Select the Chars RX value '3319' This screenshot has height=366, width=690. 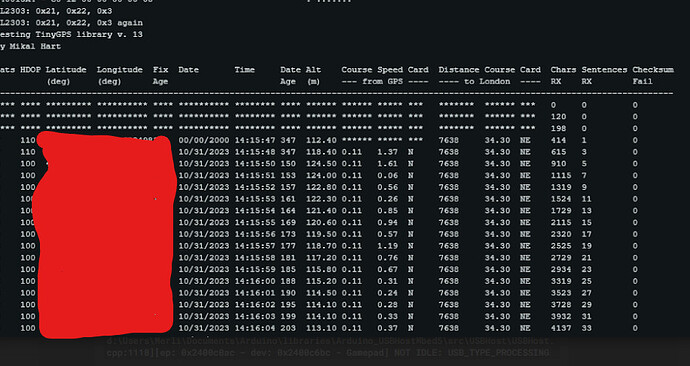tap(561, 281)
